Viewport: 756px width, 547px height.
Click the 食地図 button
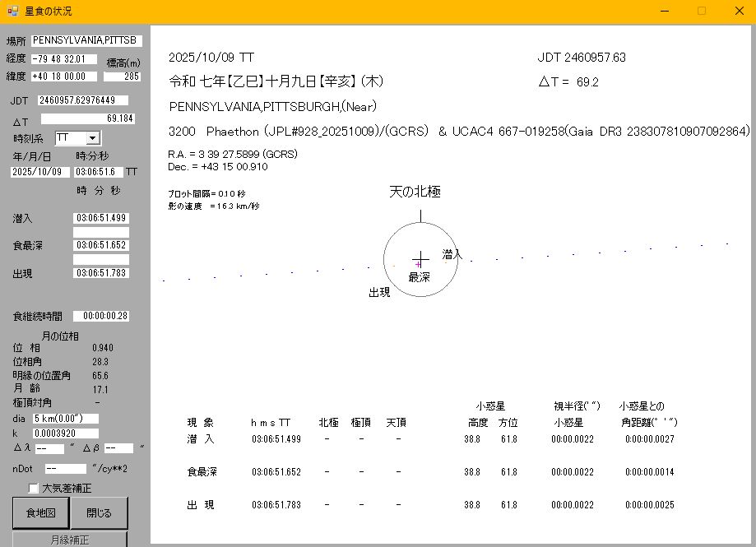click(39, 513)
